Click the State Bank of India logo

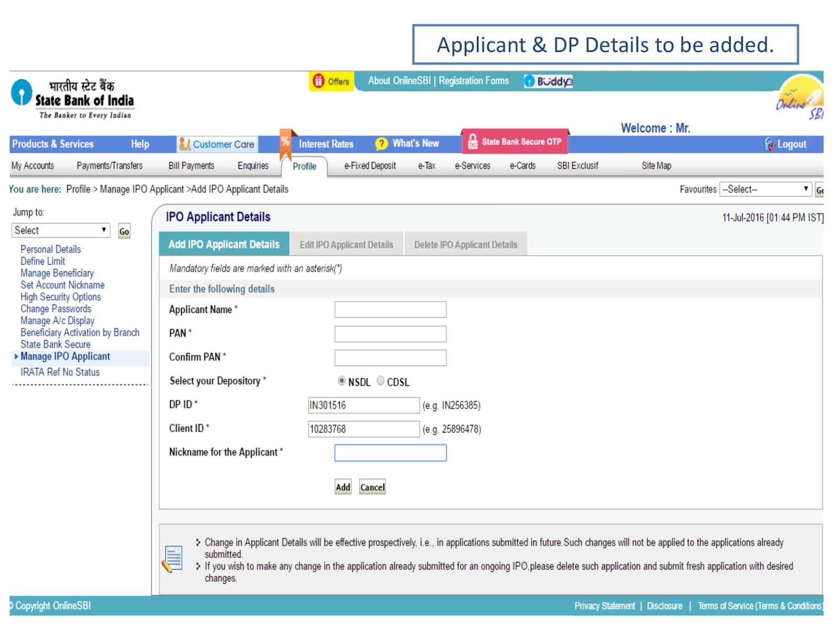pyautogui.click(x=72, y=99)
